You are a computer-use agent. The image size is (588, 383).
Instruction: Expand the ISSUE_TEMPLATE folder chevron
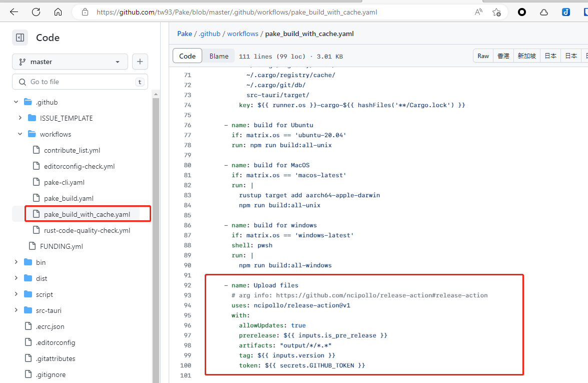click(20, 118)
